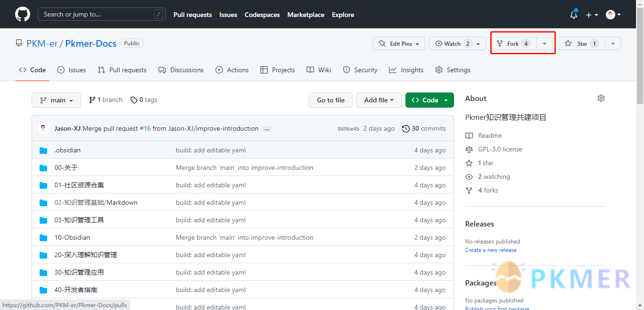Screen dimensions: 644x310
Task: Star the repository
Action: coord(582,43)
